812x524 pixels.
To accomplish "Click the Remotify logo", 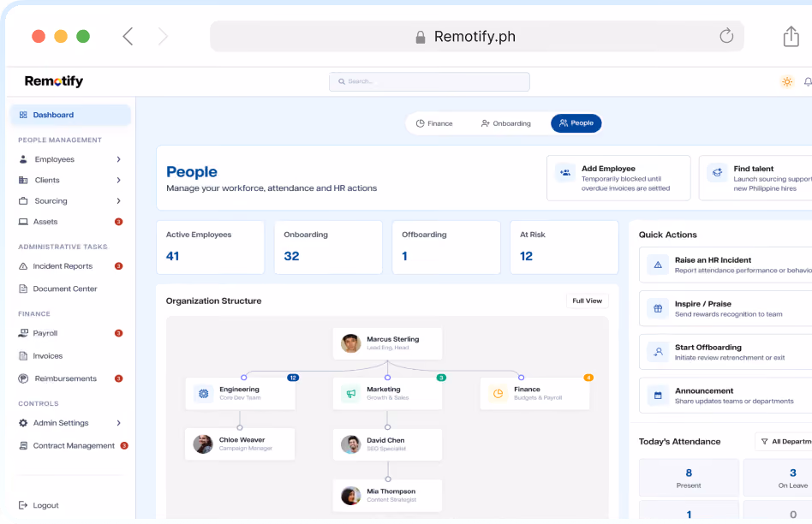I will tap(54, 81).
